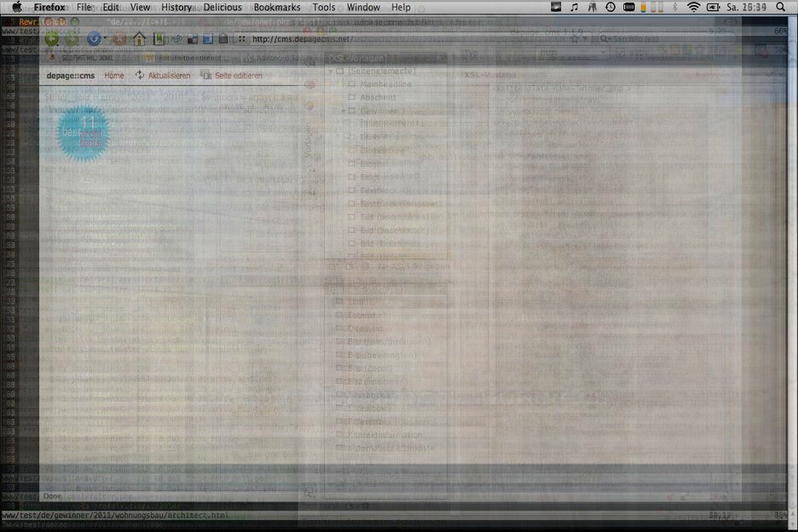This screenshot has height=532, width=798.
Task: Open the Firefox application menu
Action: tap(49, 7)
